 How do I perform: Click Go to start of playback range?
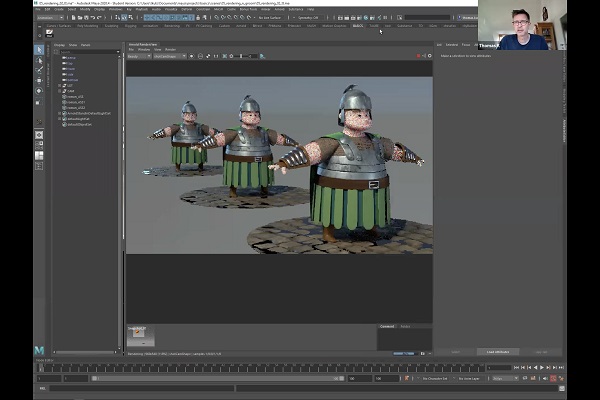516,367
